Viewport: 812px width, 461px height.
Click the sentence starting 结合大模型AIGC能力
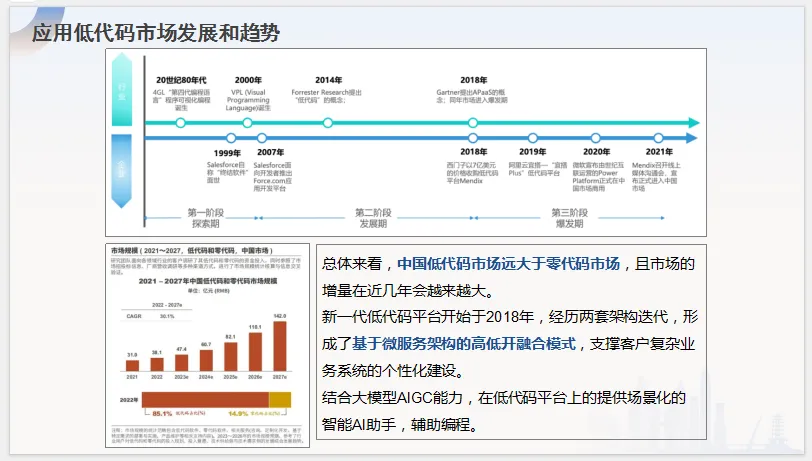[x=503, y=398]
